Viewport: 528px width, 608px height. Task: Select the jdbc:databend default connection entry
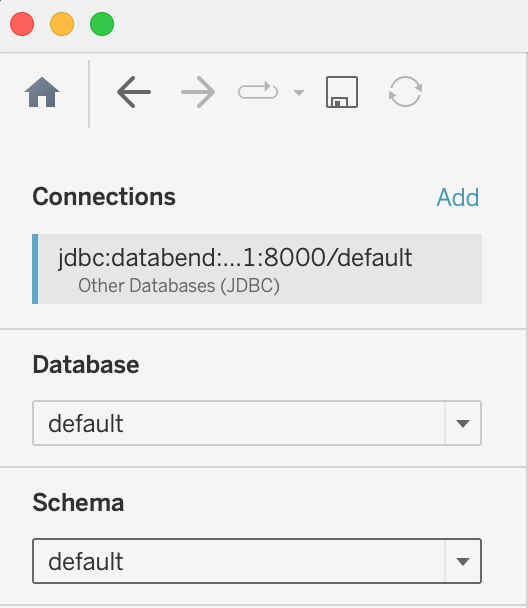pyautogui.click(x=257, y=269)
